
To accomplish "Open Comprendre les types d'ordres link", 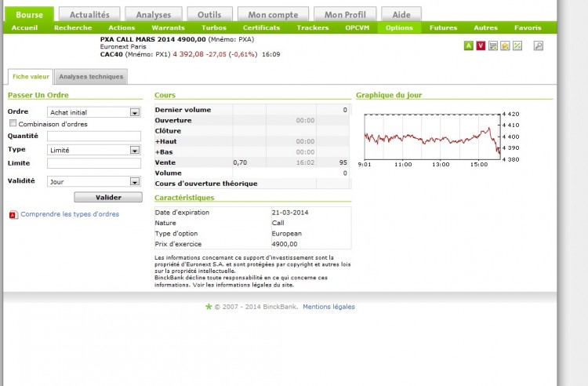I will coord(70,214).
